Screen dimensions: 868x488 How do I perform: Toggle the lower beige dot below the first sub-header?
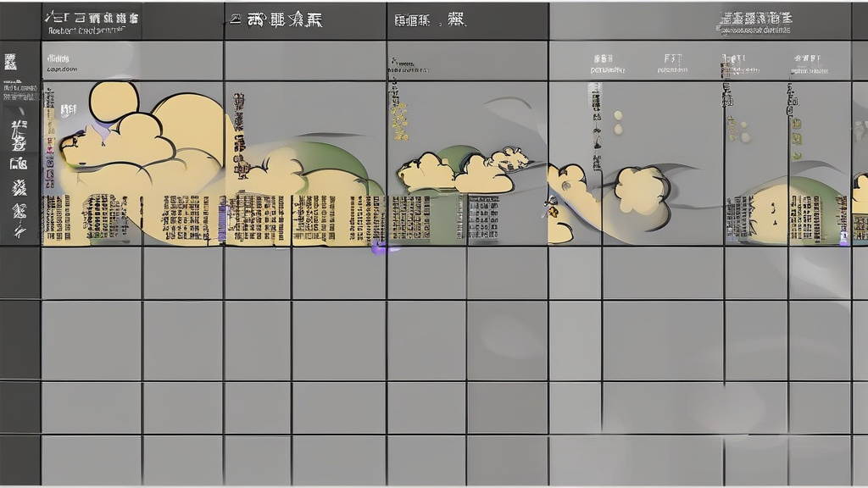pyautogui.click(x=617, y=130)
